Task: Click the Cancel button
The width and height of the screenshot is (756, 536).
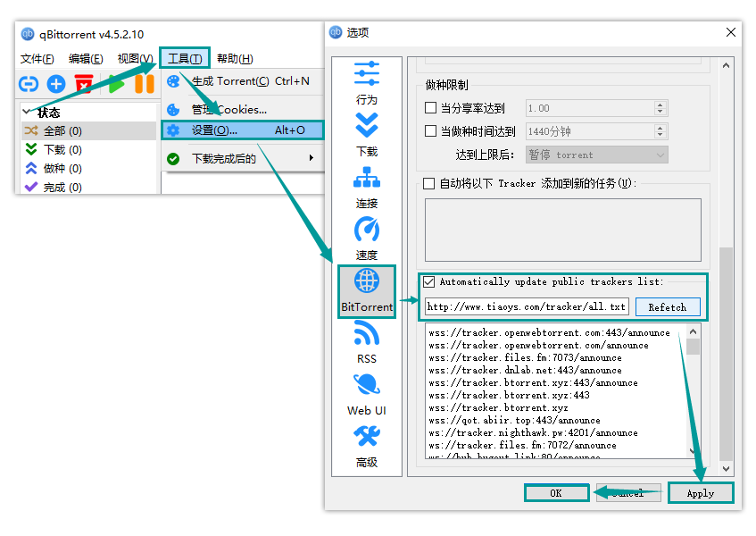Action: 628,493
